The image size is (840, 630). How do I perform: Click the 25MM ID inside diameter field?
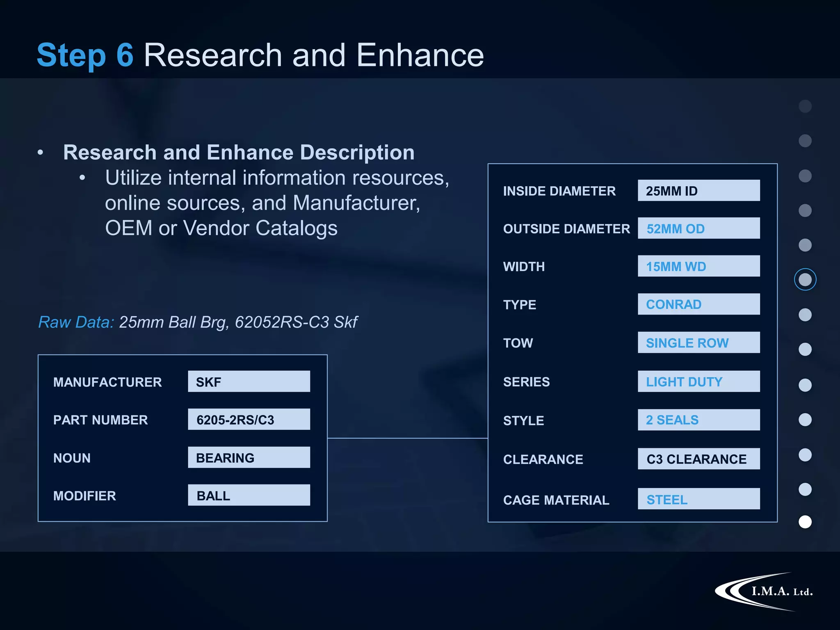click(698, 191)
